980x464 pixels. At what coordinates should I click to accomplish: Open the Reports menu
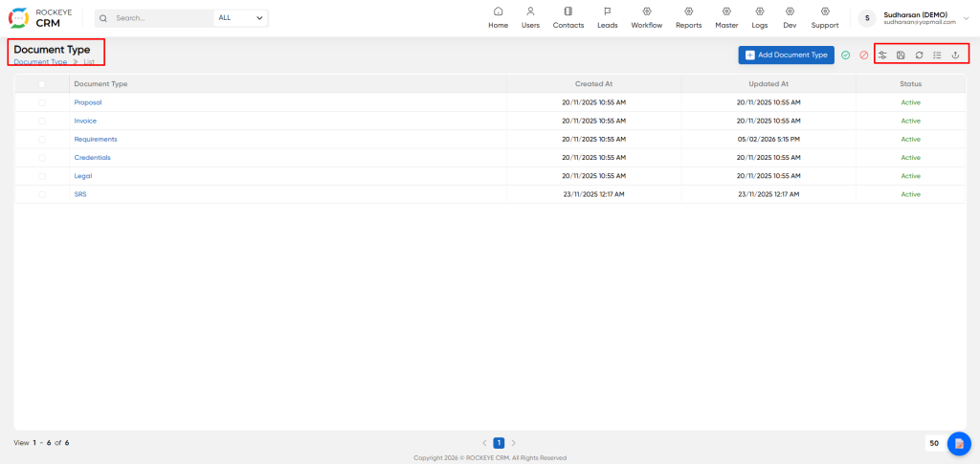pos(689,18)
